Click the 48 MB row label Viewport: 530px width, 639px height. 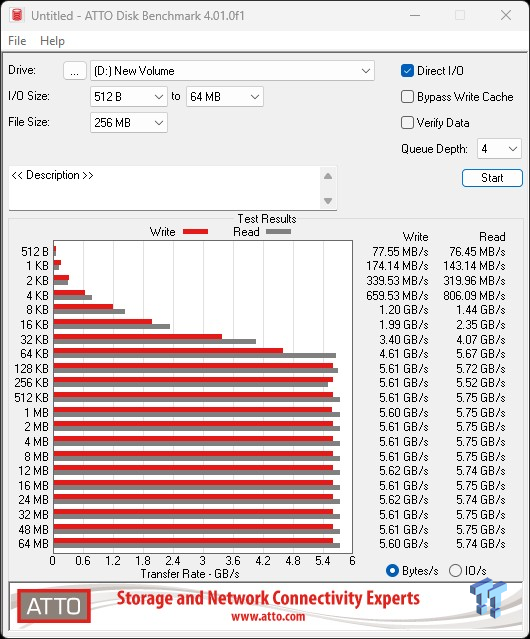coord(33,529)
